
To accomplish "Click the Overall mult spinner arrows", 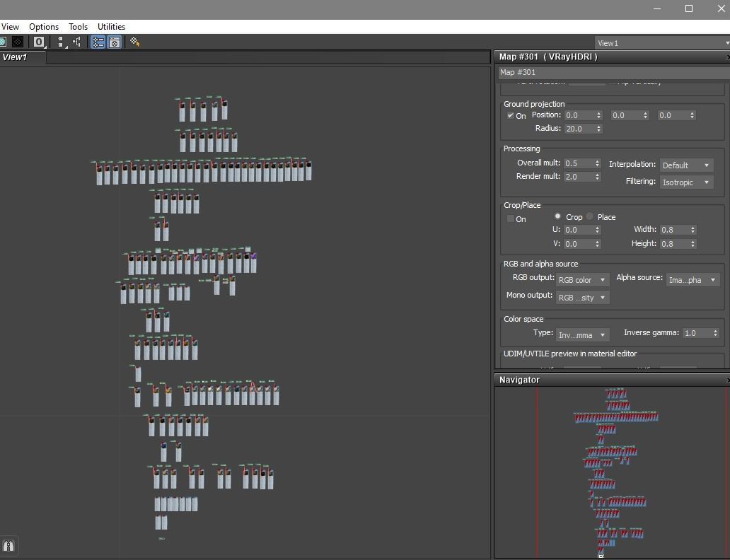I will click(x=597, y=163).
